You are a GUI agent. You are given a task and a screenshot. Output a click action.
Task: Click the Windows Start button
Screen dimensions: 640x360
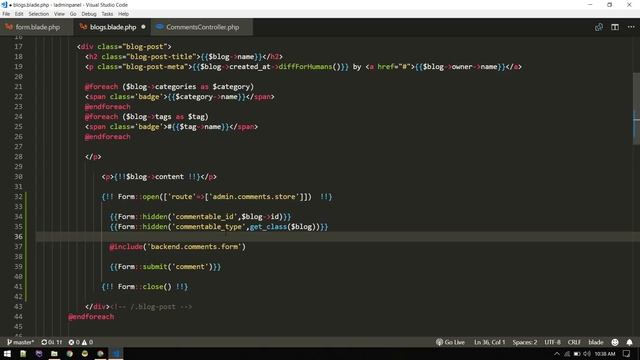coord(7,353)
